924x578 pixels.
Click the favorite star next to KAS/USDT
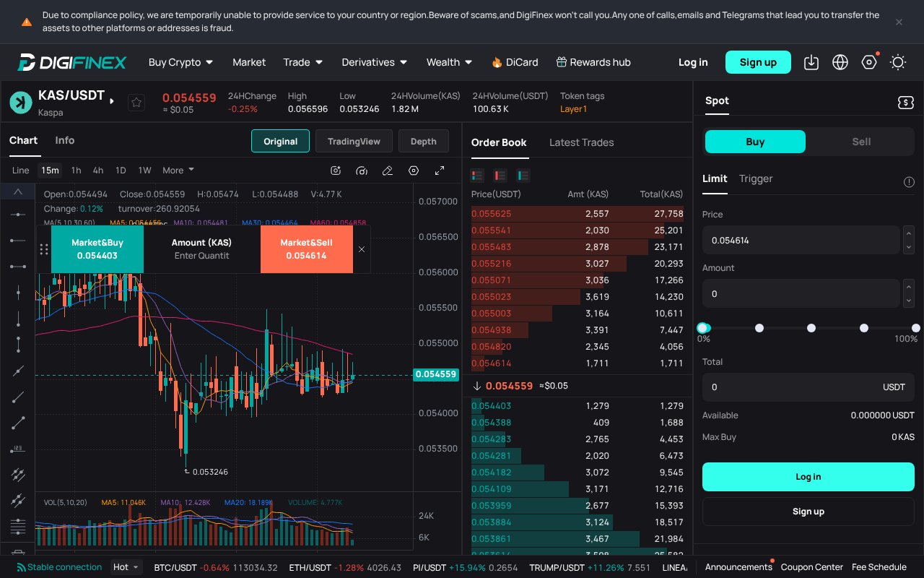click(136, 103)
